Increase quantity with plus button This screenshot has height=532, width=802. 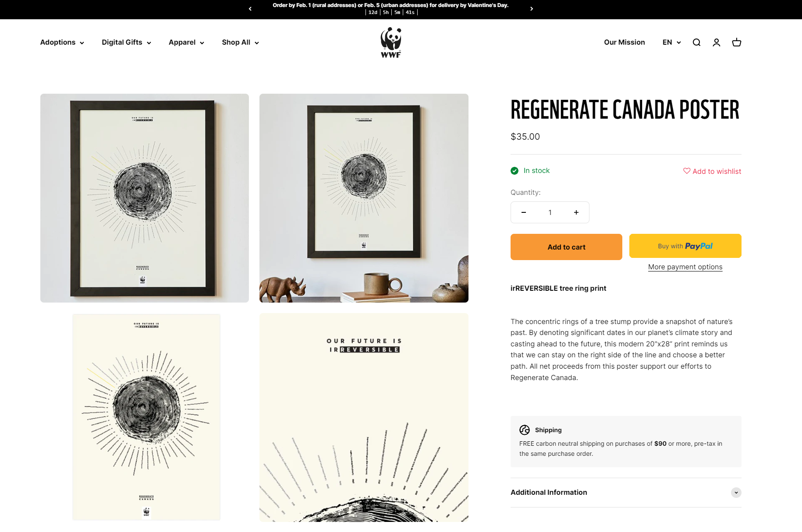(576, 212)
